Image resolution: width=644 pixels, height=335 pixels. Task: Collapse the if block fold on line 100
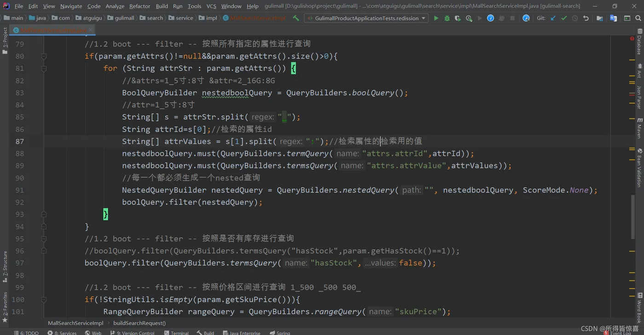pos(44,300)
